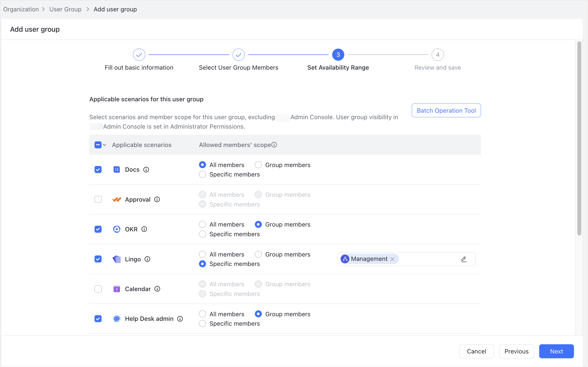Click the Lingo app icon

point(117,259)
